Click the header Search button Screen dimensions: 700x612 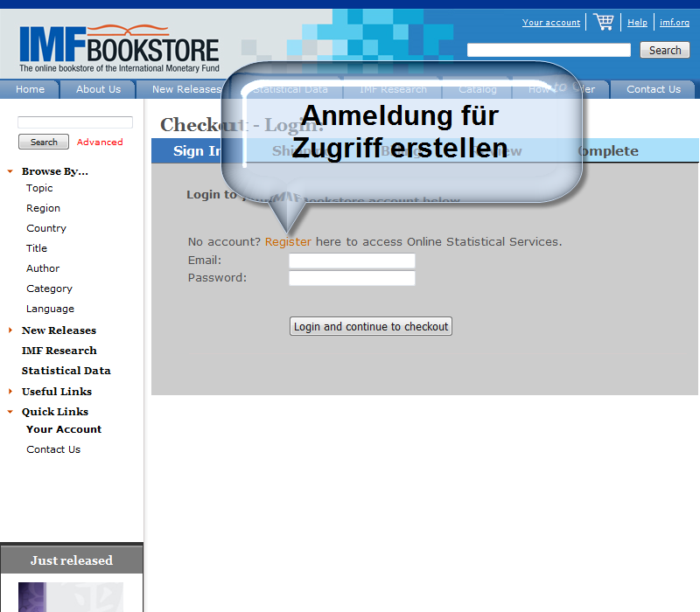pyautogui.click(x=664, y=50)
